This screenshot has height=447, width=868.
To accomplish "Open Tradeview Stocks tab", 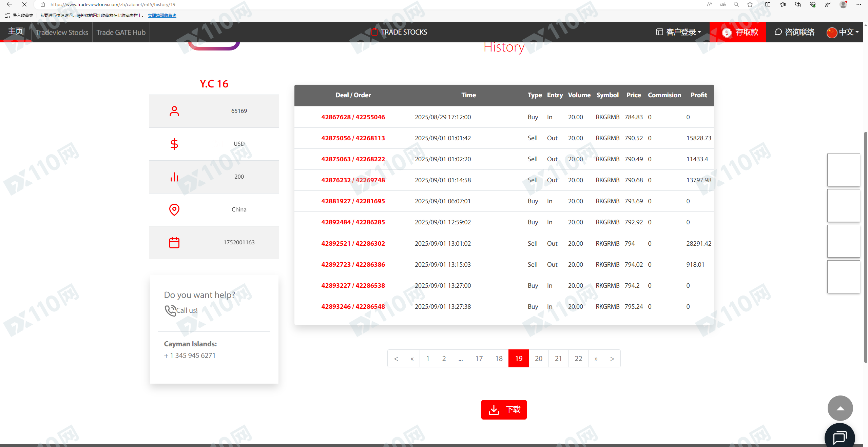I will [x=62, y=32].
